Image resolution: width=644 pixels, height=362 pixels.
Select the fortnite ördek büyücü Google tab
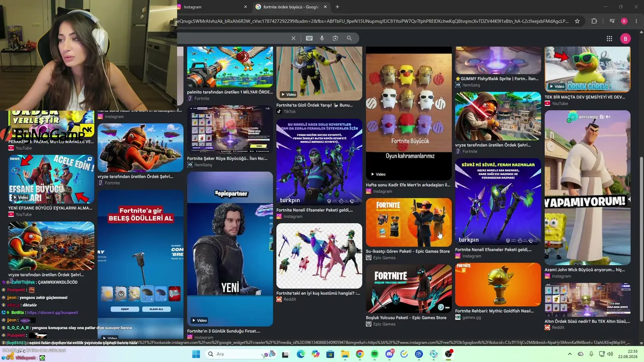[x=291, y=7]
